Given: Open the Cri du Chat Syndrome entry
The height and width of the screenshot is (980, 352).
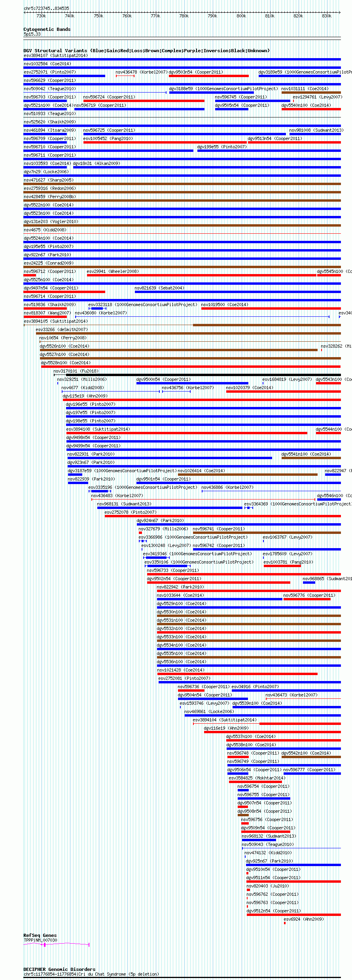Looking at the screenshot, I should click(x=91, y=974).
